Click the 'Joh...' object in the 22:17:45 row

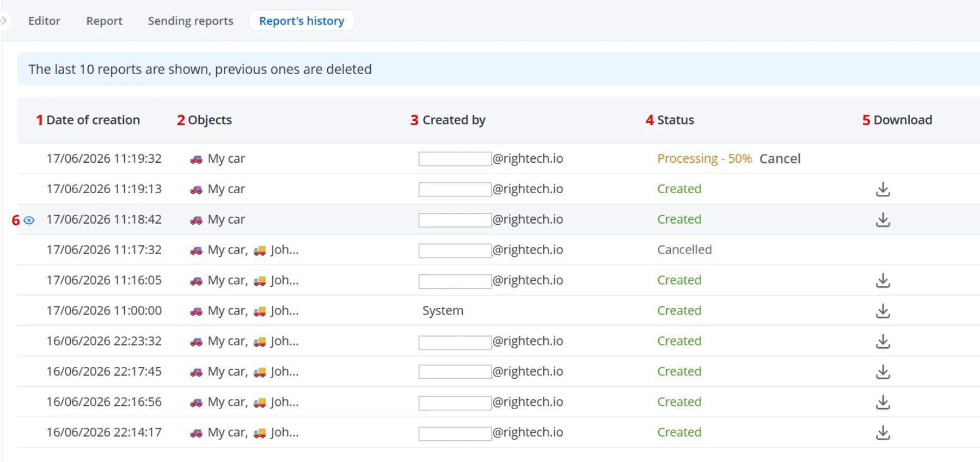point(284,372)
